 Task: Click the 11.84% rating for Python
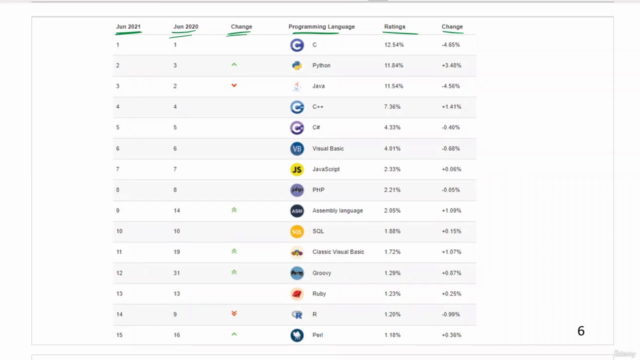coord(393,65)
